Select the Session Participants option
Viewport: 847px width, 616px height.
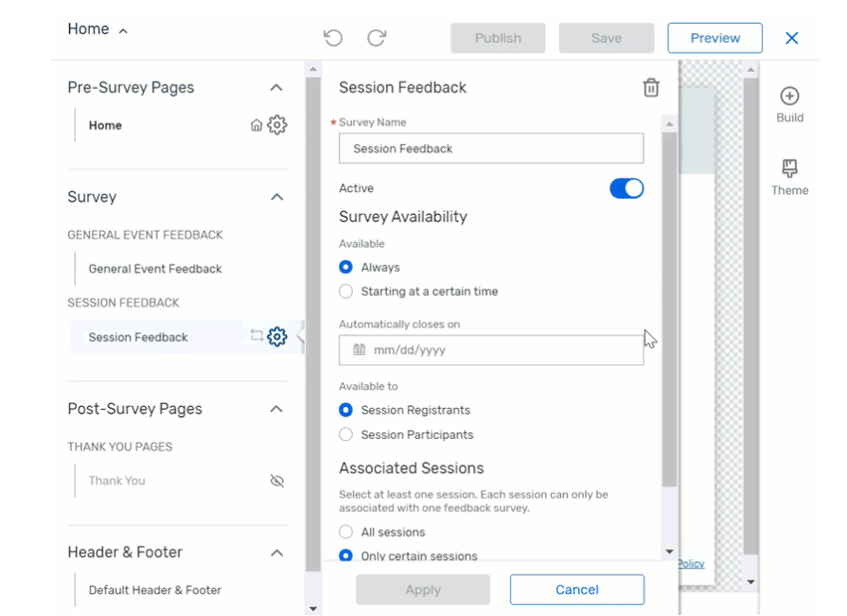(345, 434)
